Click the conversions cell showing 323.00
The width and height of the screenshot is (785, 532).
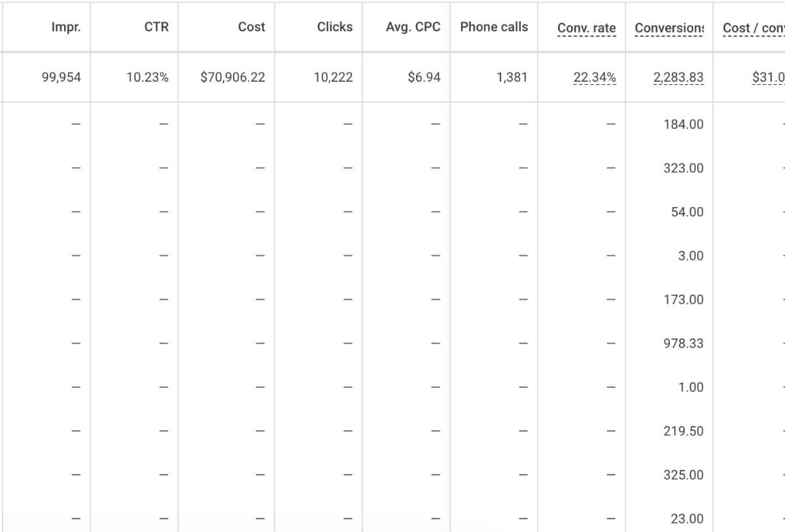click(682, 168)
